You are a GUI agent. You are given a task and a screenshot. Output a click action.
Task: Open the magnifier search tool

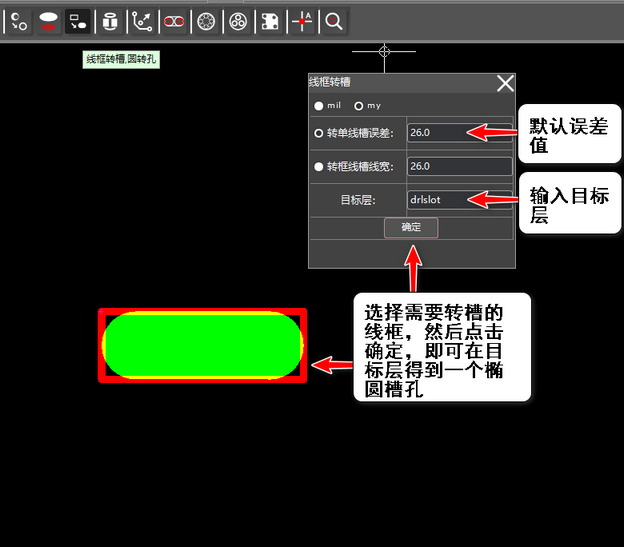click(x=335, y=20)
